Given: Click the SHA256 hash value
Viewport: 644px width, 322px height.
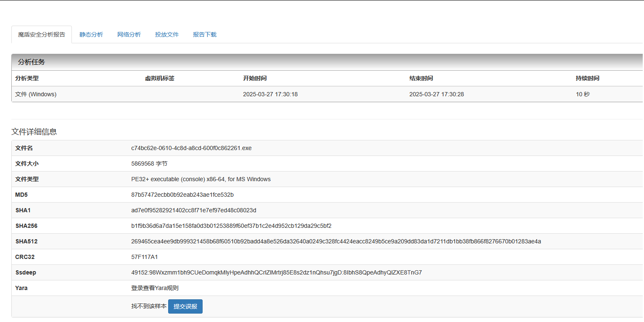Looking at the screenshot, I should pos(231,226).
